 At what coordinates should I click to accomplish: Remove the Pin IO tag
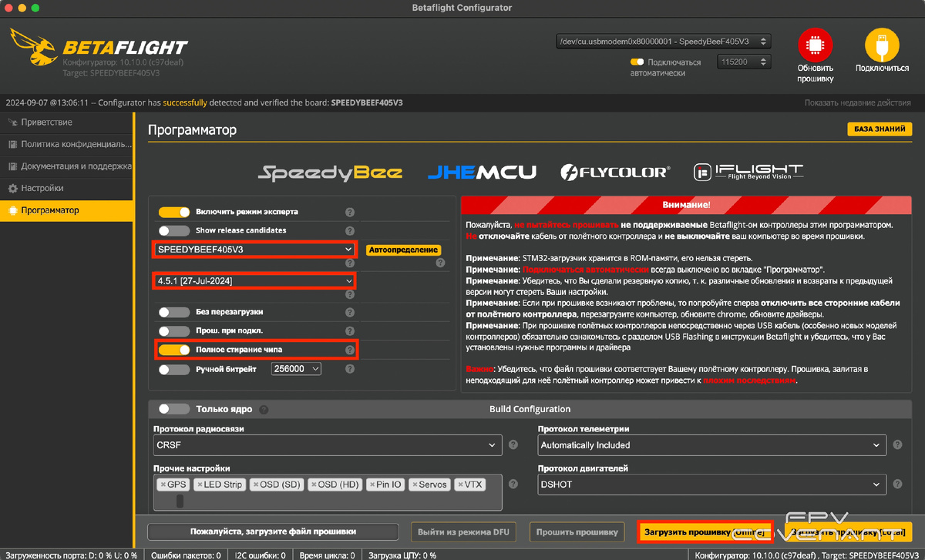[373, 485]
